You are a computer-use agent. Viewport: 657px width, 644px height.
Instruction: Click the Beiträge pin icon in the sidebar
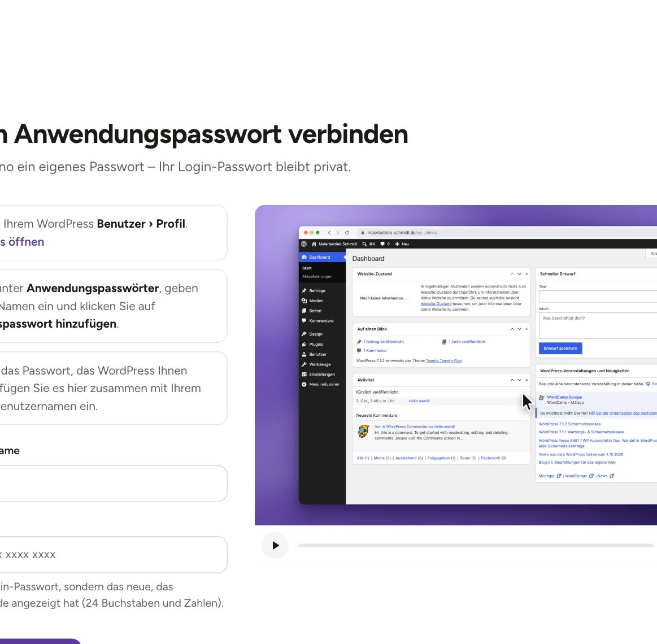pyautogui.click(x=304, y=290)
